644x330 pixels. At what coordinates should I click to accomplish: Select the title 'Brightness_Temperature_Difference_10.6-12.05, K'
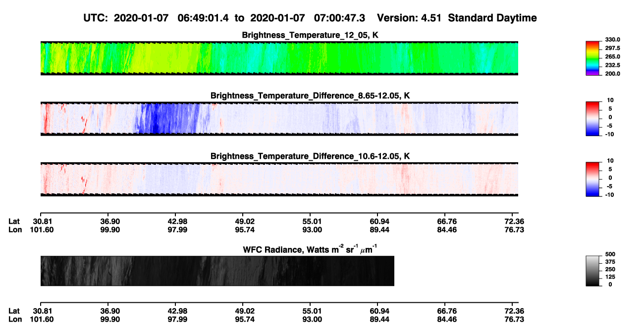310,156
